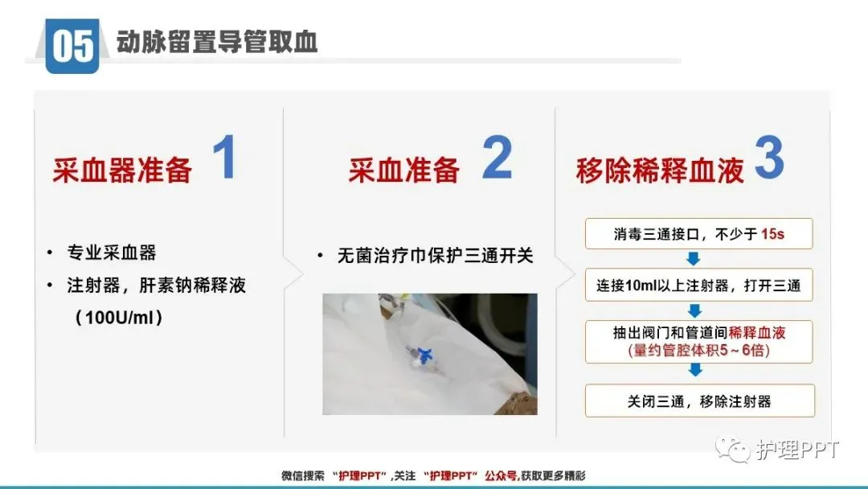868x489 pixels.
Task: Click the large blue number 3
Action: (x=769, y=158)
